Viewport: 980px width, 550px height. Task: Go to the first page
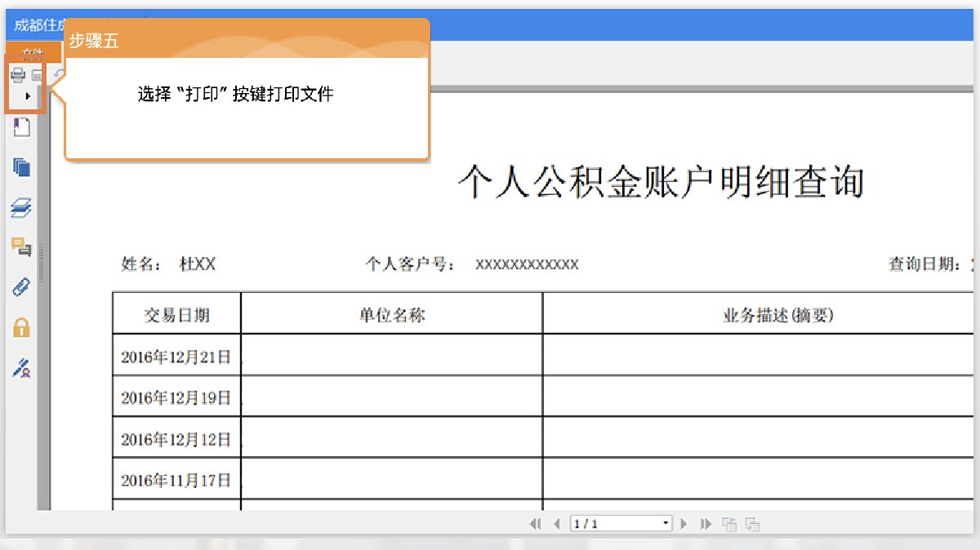click(x=535, y=524)
